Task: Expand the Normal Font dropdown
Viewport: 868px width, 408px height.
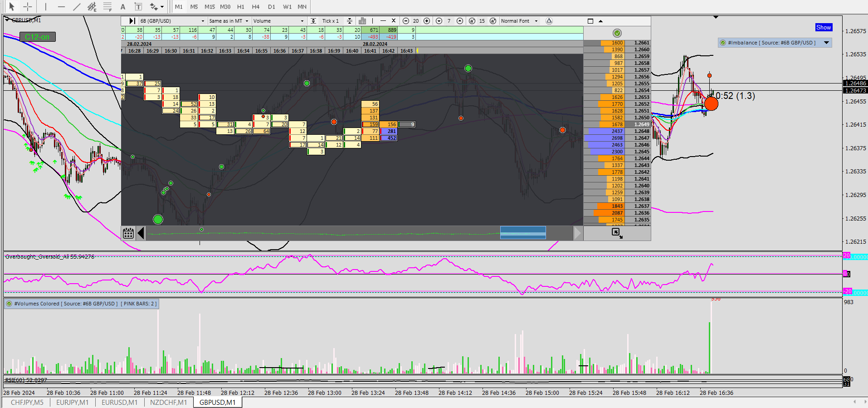Action: click(536, 21)
